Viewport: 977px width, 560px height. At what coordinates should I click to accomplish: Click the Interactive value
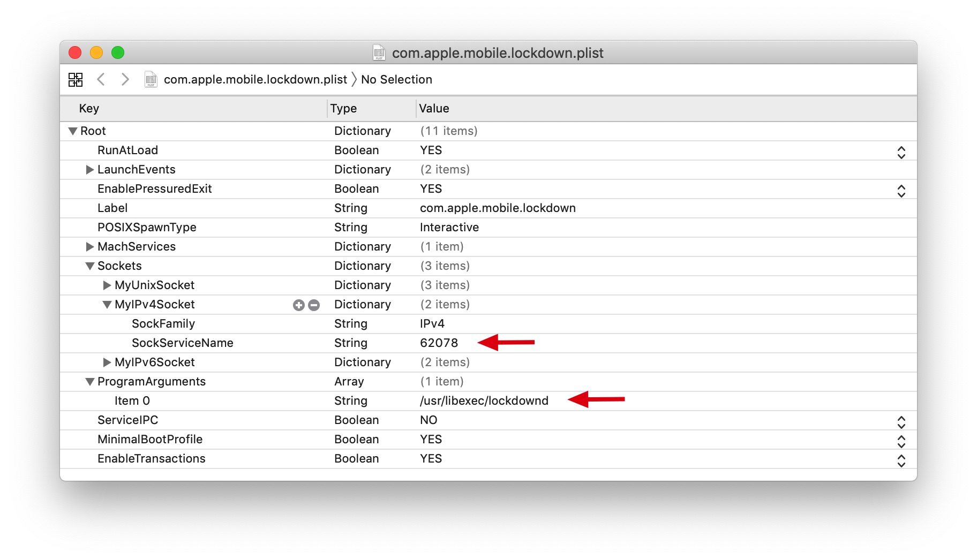(x=449, y=228)
